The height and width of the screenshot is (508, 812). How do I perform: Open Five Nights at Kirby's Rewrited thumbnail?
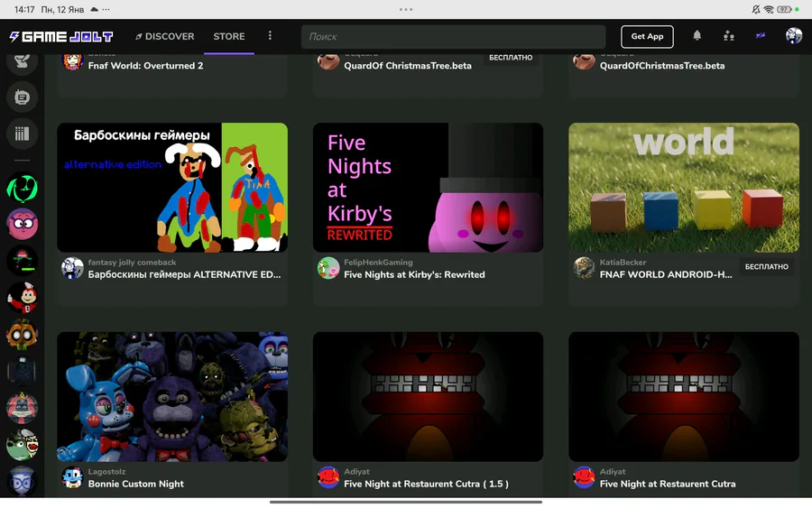point(429,188)
